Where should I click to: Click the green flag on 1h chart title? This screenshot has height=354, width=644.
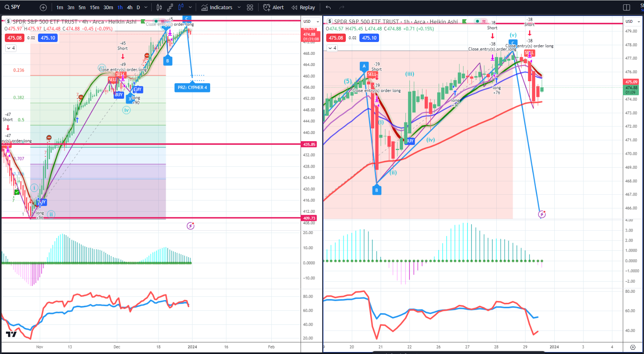(465, 21)
